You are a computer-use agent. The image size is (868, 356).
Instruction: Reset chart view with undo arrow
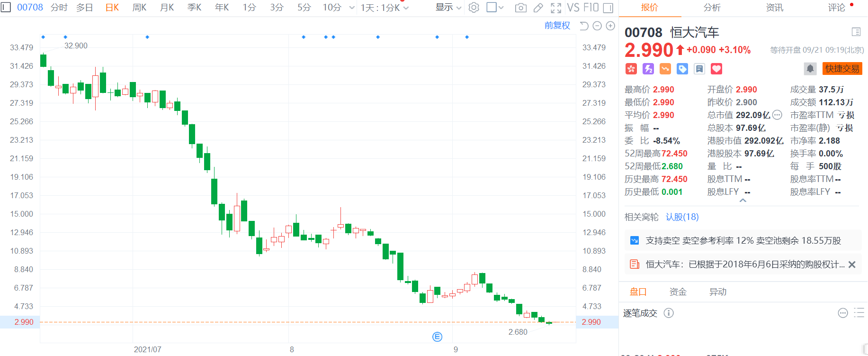[584, 26]
